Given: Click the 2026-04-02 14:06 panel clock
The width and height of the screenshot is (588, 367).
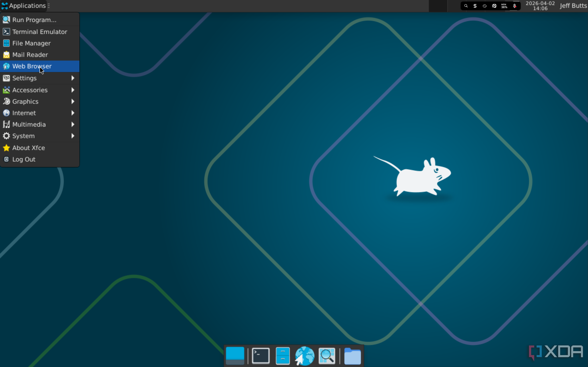Looking at the screenshot, I should [540, 6].
